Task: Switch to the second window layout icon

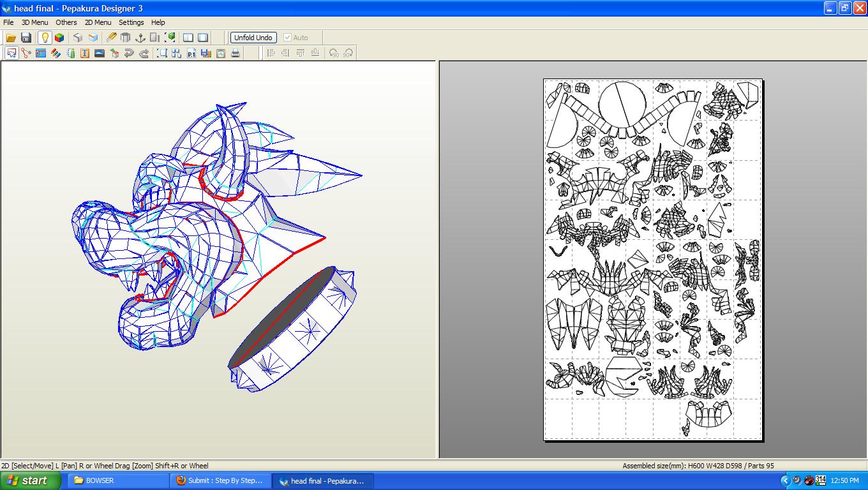Action: point(203,38)
